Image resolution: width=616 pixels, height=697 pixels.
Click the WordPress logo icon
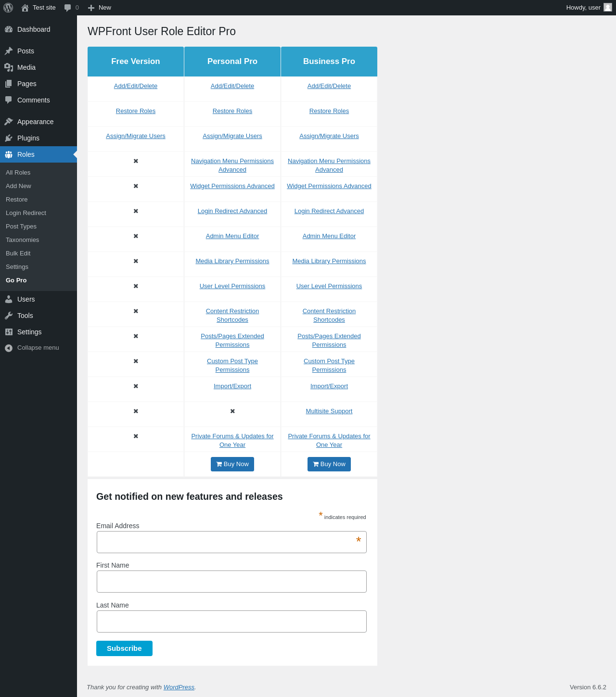coord(8,8)
